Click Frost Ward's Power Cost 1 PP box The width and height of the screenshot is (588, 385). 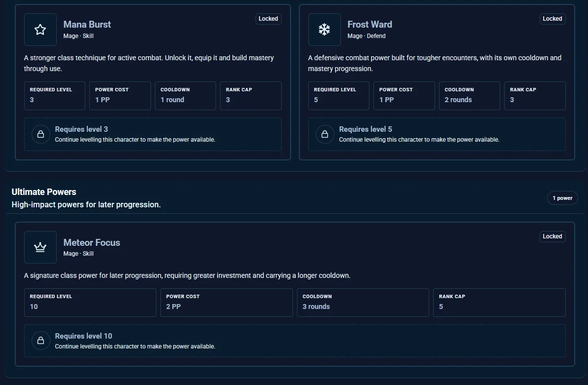pyautogui.click(x=404, y=96)
